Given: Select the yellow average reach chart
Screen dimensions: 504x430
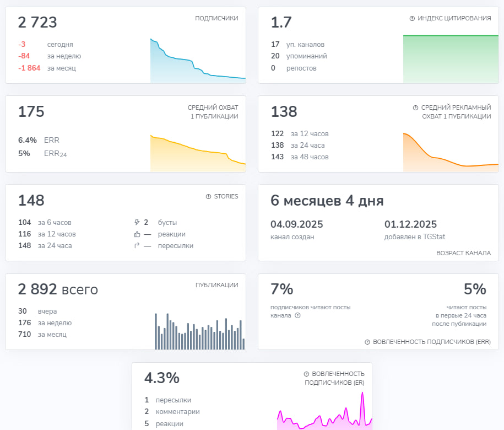Looking at the screenshot, I should [x=197, y=152].
